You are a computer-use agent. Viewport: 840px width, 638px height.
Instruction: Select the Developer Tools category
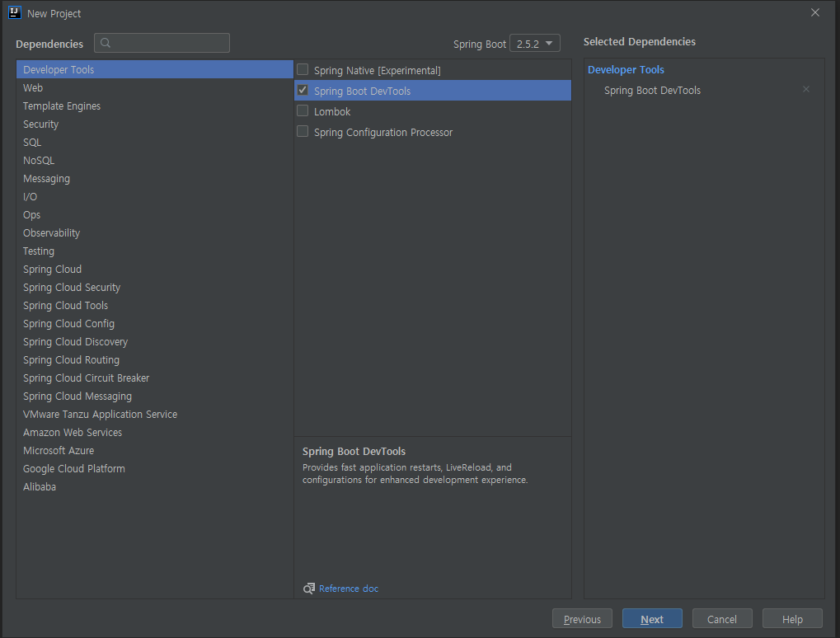coord(155,69)
